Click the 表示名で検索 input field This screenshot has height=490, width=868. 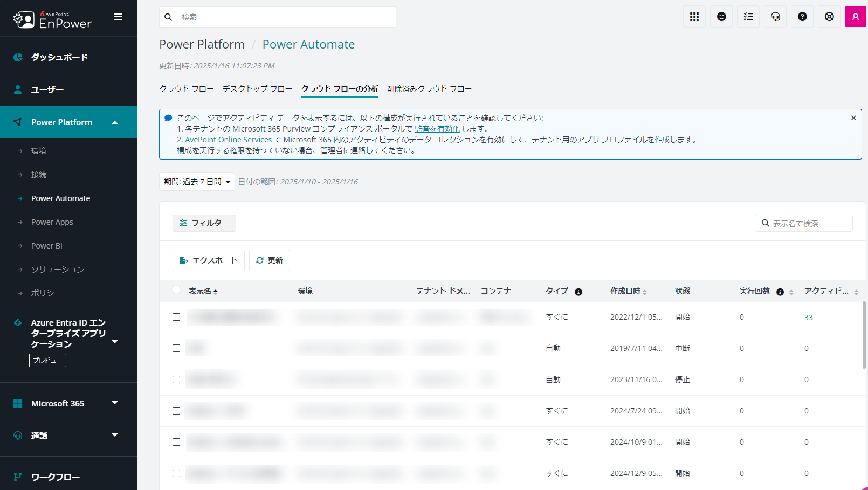point(804,223)
